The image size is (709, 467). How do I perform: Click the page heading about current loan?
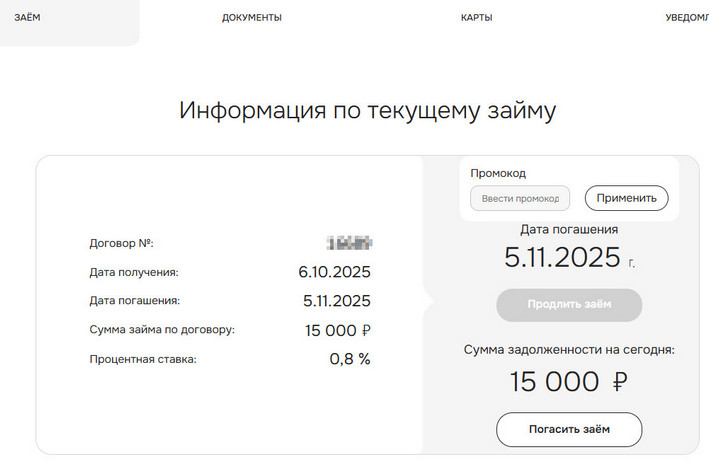(367, 110)
